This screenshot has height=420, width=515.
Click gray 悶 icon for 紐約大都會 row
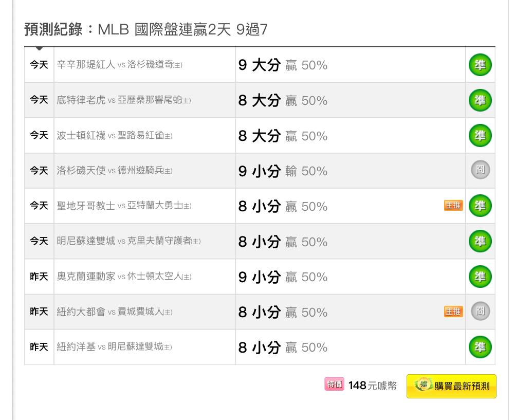(x=480, y=311)
